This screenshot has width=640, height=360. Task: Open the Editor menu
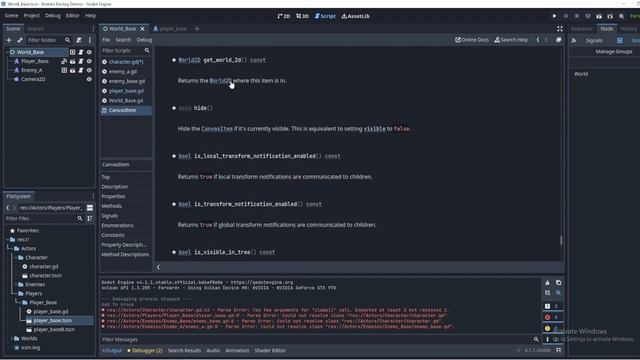73,16
